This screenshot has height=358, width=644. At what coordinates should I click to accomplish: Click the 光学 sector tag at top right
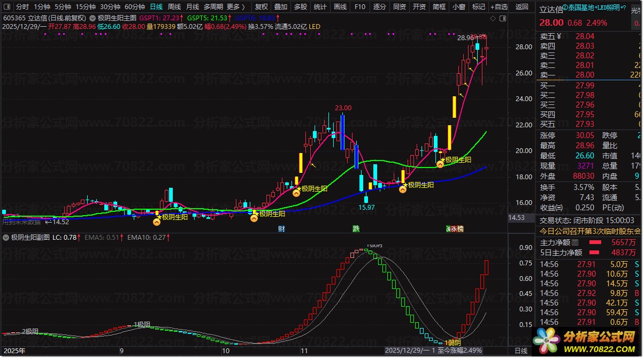coord(637,10)
